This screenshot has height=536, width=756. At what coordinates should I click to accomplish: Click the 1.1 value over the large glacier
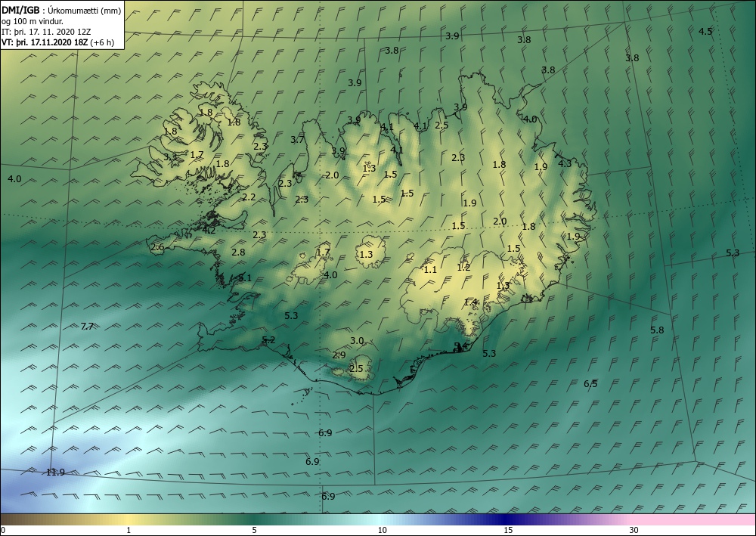pos(430,269)
